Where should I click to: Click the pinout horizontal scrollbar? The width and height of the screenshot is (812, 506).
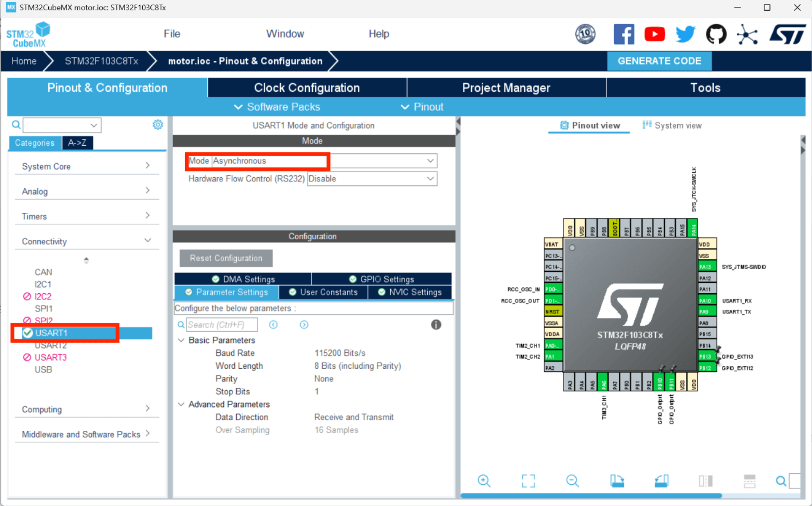(x=591, y=496)
